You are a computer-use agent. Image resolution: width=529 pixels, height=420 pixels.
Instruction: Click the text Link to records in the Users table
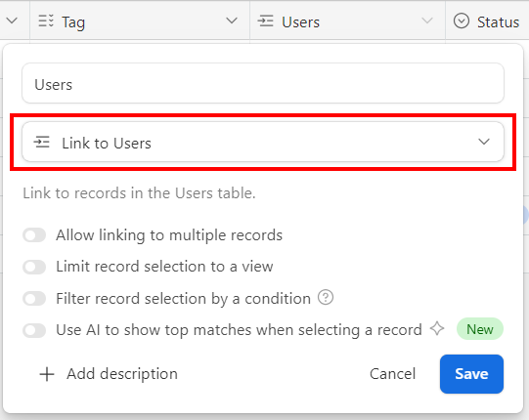pyautogui.click(x=139, y=193)
